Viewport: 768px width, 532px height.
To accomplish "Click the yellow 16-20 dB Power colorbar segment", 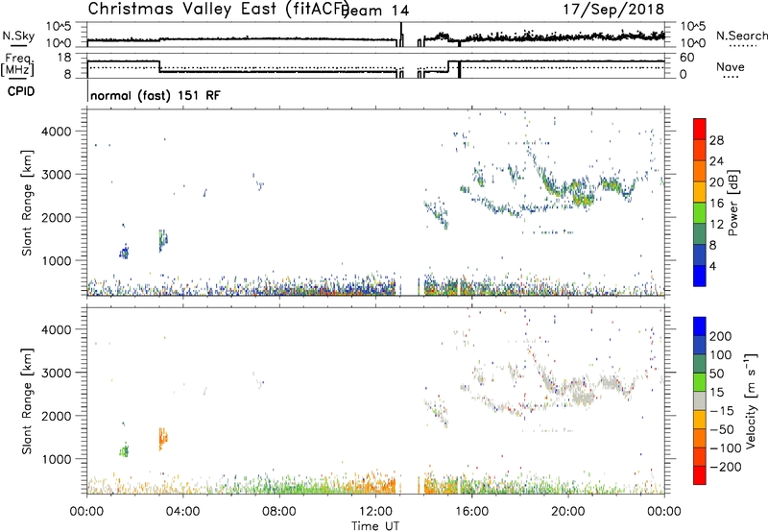I will pos(700,192).
